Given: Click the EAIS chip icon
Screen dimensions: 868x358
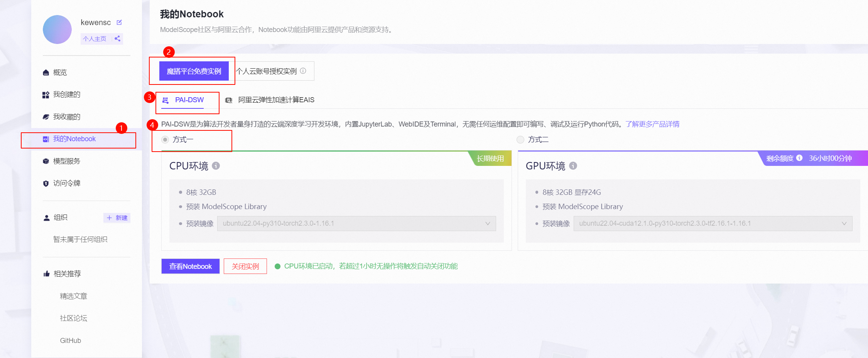Looking at the screenshot, I should [229, 100].
